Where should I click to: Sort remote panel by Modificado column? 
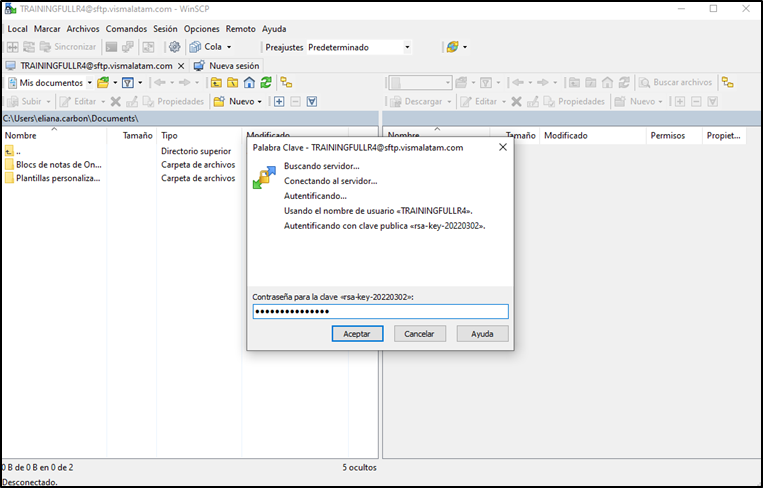(593, 135)
